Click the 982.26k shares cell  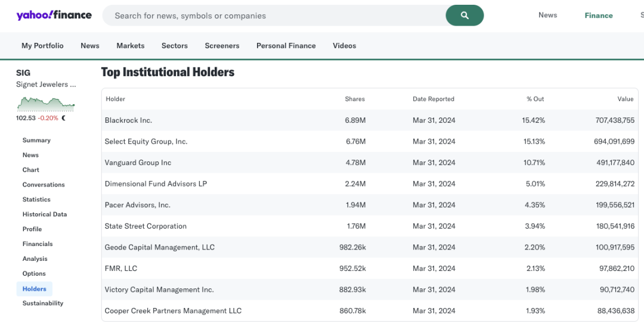[x=352, y=247]
